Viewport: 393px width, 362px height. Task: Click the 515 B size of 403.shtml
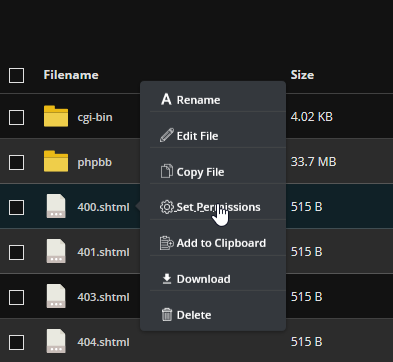pyautogui.click(x=306, y=297)
